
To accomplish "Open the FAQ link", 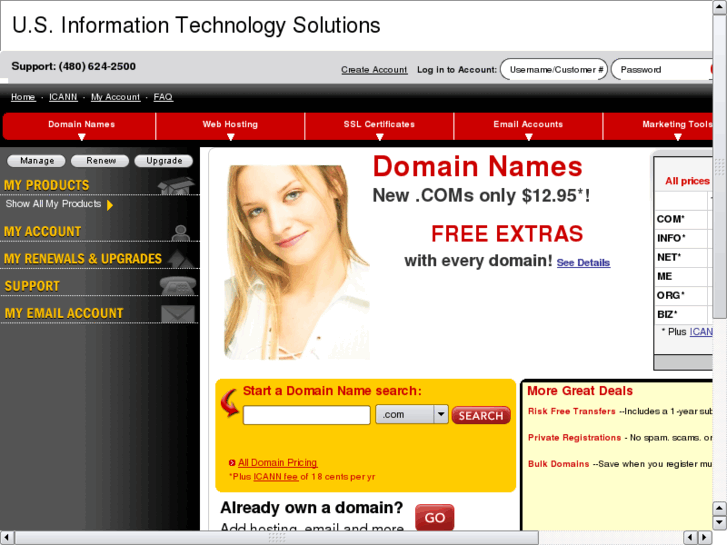I will [x=163, y=97].
